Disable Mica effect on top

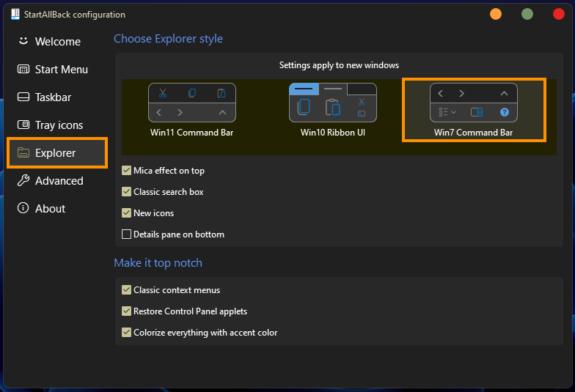click(x=126, y=170)
